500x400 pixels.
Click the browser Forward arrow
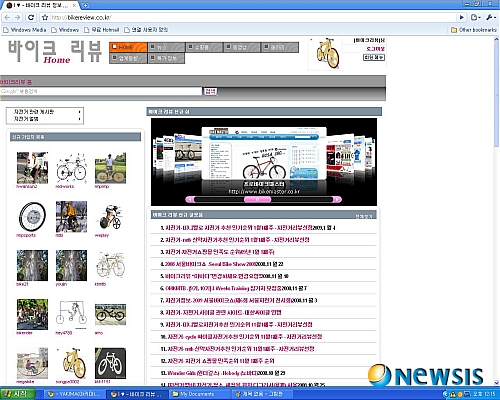click(18, 17)
